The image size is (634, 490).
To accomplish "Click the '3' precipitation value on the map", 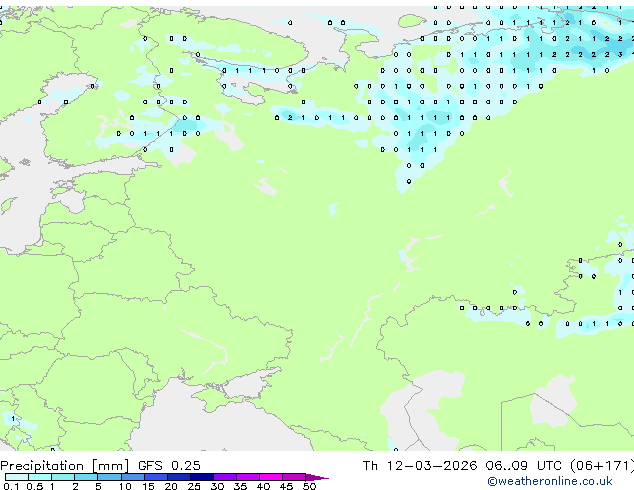I will 620,55.
